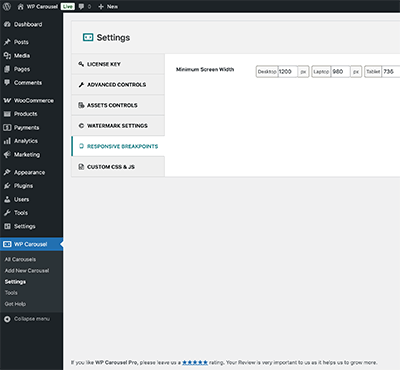Click the Users person icon
The image size is (400, 370).
7,199
